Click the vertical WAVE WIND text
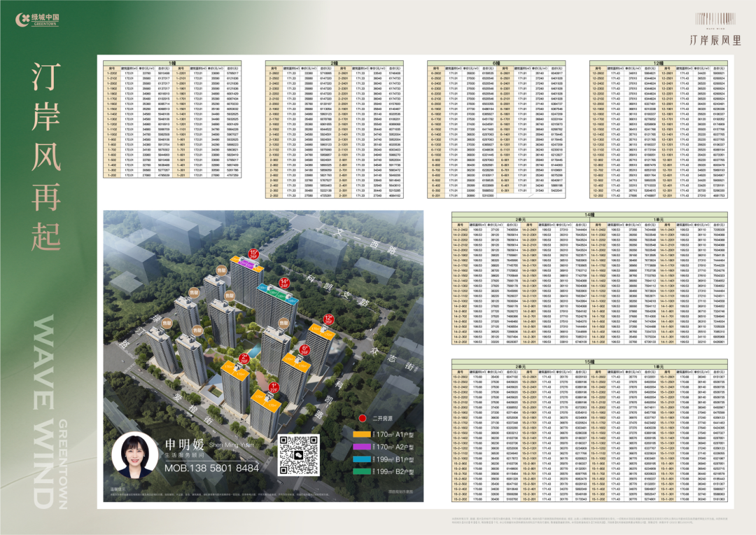Viewport: 756px width, 535px height. pos(43,411)
